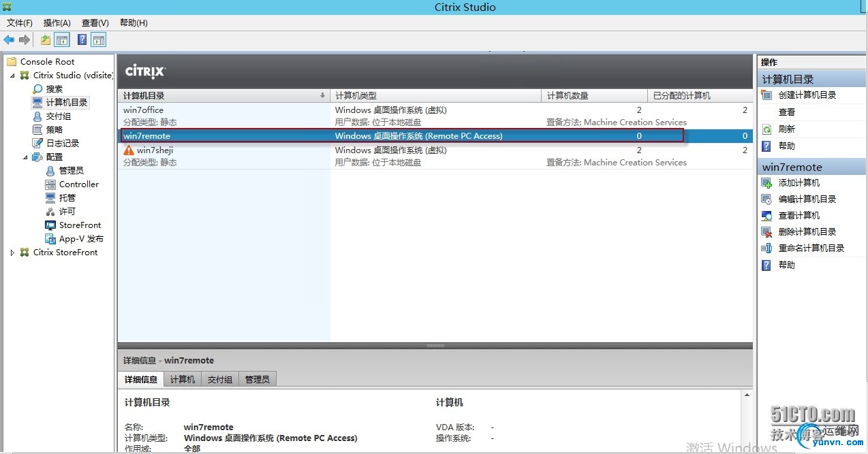Collapse the Citrix Studio (vdisite) node
The width and height of the screenshot is (868, 454).
(12, 76)
